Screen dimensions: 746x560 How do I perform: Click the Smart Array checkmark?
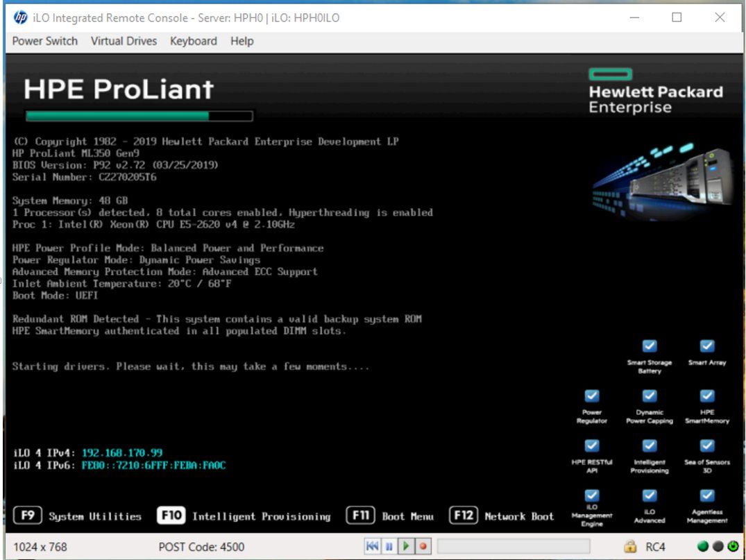[x=707, y=346]
